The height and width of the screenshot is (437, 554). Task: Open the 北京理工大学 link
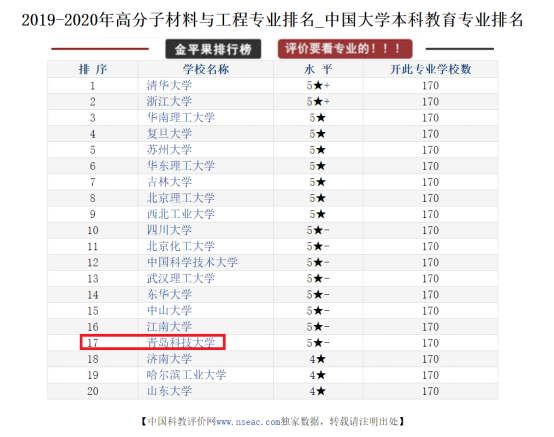[181, 198]
